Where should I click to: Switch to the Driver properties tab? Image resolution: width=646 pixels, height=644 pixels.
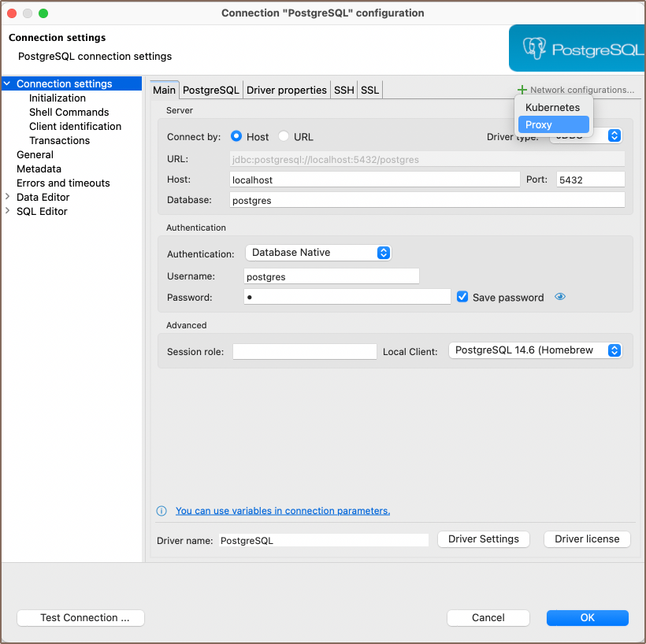[x=286, y=90]
